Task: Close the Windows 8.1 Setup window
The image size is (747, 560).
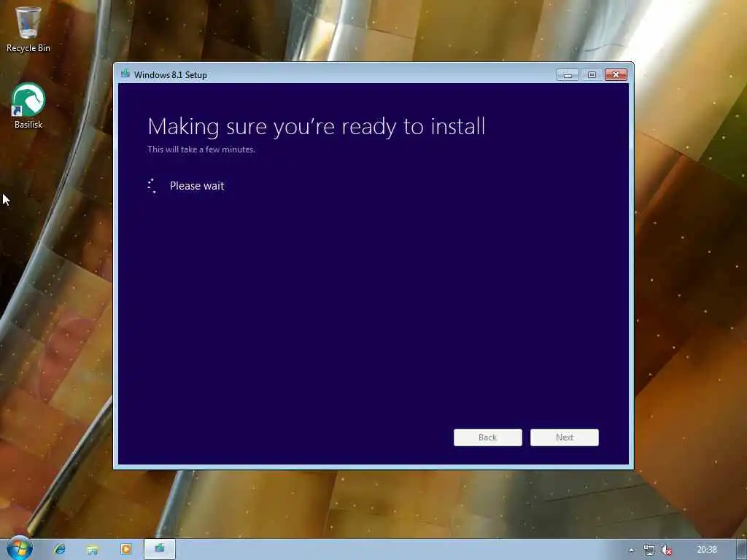Action: click(x=616, y=75)
